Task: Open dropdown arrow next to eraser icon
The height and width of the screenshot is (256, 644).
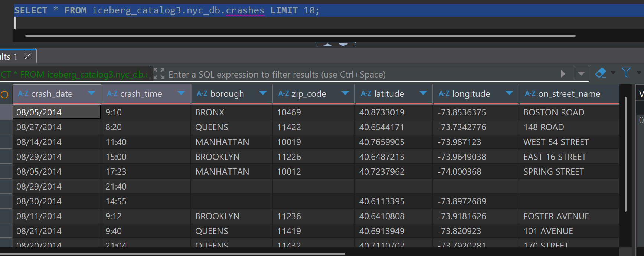Action: coord(613,73)
